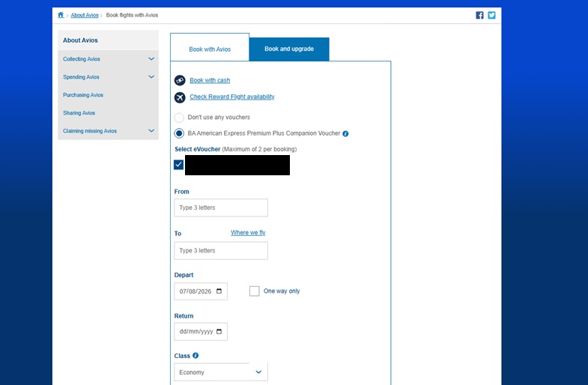The width and height of the screenshot is (588, 385).
Task: Expand Collecting Avios sidebar section
Action: tap(151, 59)
